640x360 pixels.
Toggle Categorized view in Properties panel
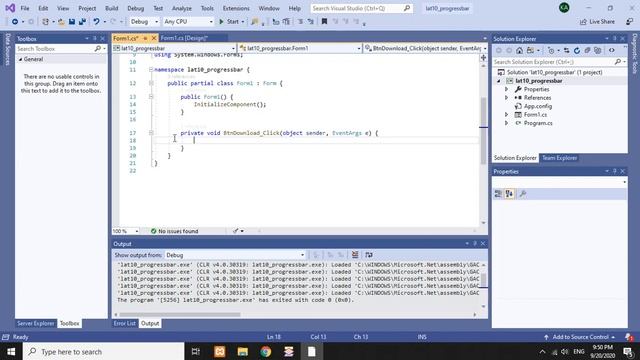tap(498, 194)
